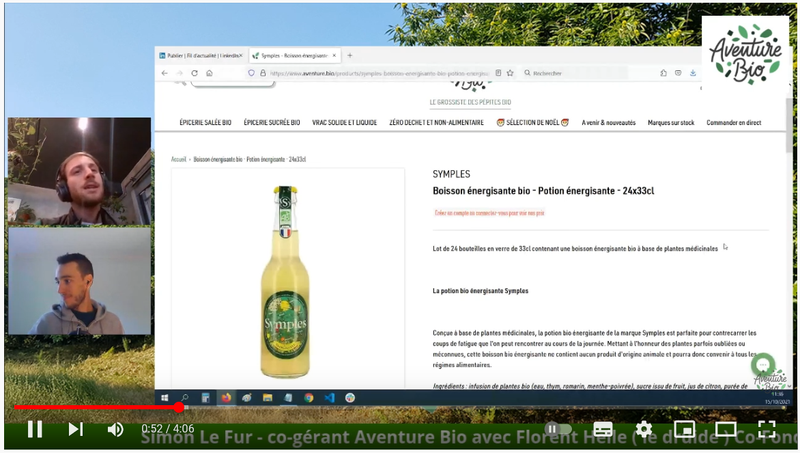Click the Firefox icon in the taskbar
Image resolution: width=800 pixels, height=453 pixels.
click(225, 397)
